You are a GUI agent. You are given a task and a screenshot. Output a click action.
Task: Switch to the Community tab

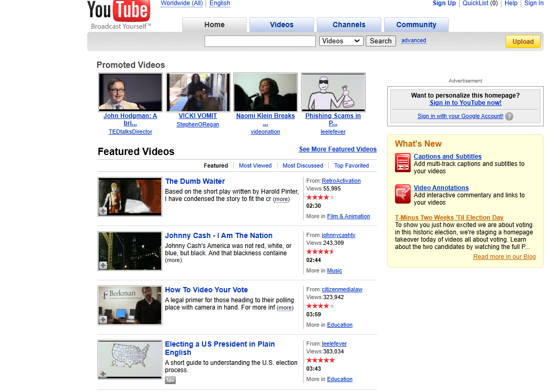(416, 25)
